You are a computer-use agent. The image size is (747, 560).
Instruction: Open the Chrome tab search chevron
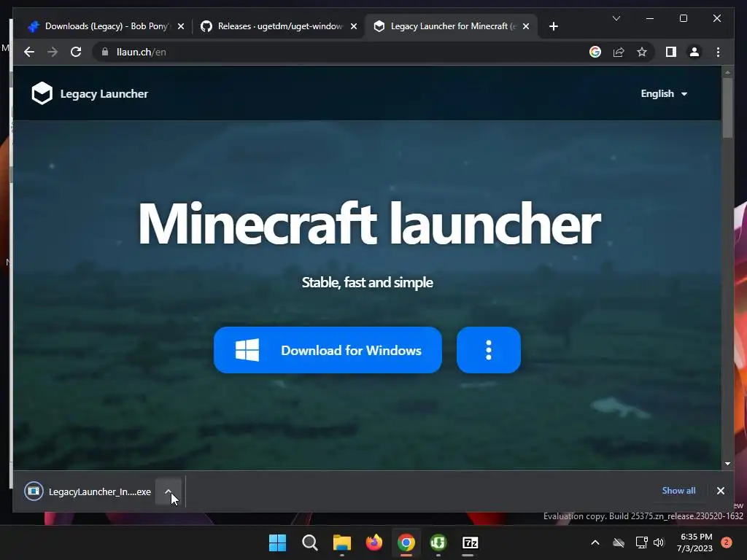tap(616, 18)
